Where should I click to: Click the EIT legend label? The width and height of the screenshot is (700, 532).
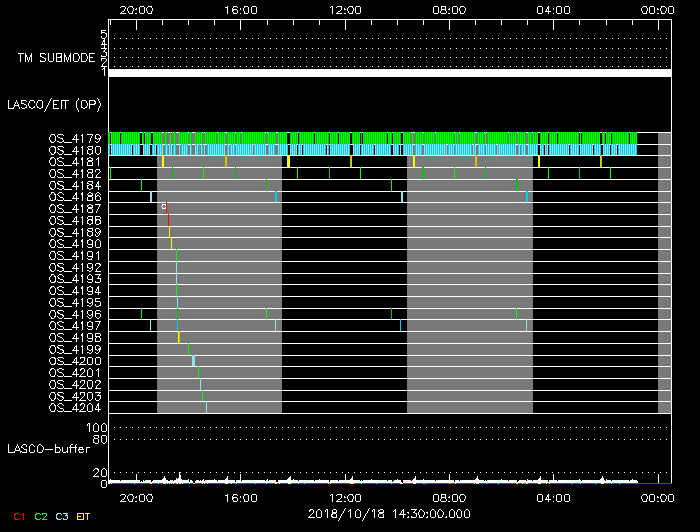[84, 516]
